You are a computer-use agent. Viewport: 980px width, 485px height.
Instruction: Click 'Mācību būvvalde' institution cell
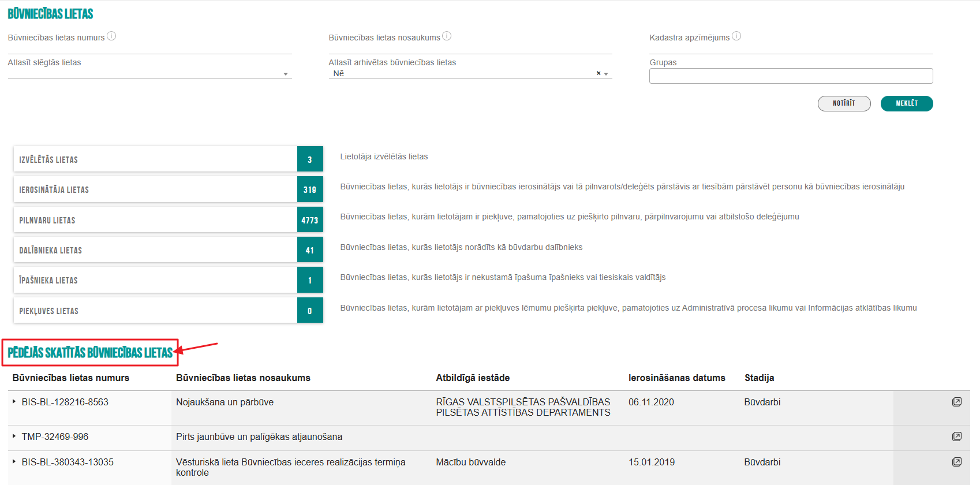click(471, 462)
